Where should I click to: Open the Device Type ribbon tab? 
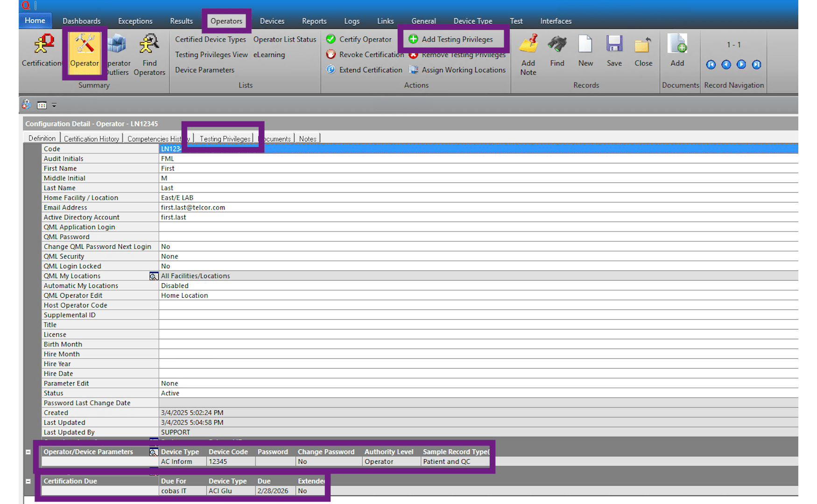[473, 21]
